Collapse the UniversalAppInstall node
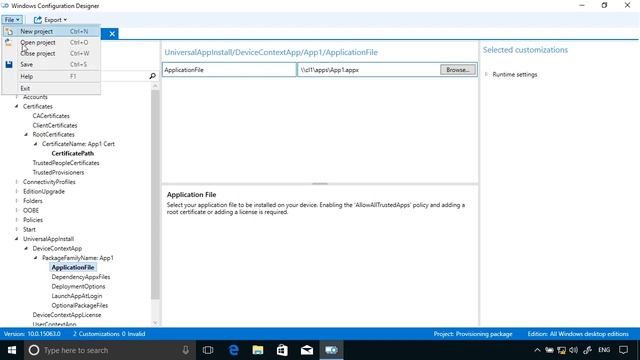 [17, 239]
